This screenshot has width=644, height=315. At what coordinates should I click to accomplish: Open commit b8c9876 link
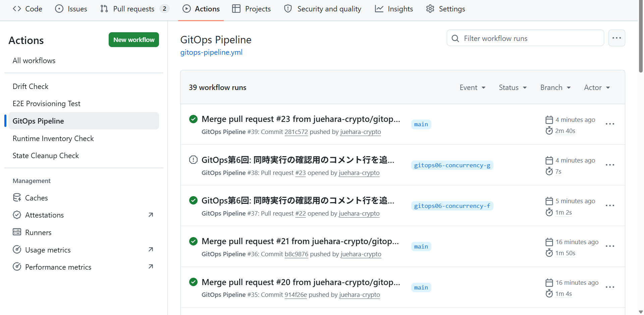tap(297, 254)
